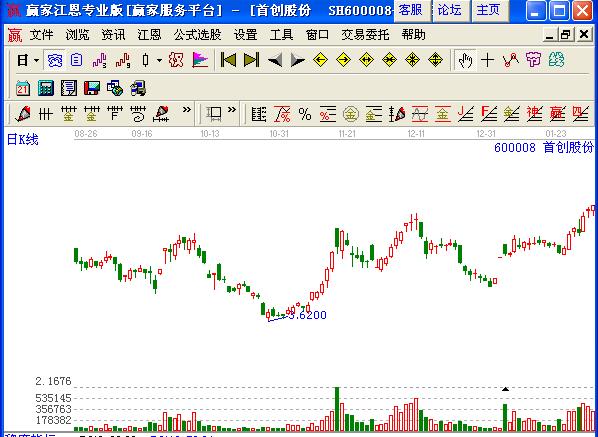
Task: Open the 日 period dropdown arrow
Action: coord(36,60)
